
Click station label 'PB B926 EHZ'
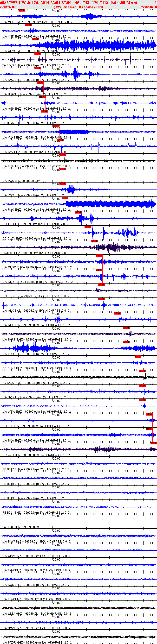coord(12,123)
